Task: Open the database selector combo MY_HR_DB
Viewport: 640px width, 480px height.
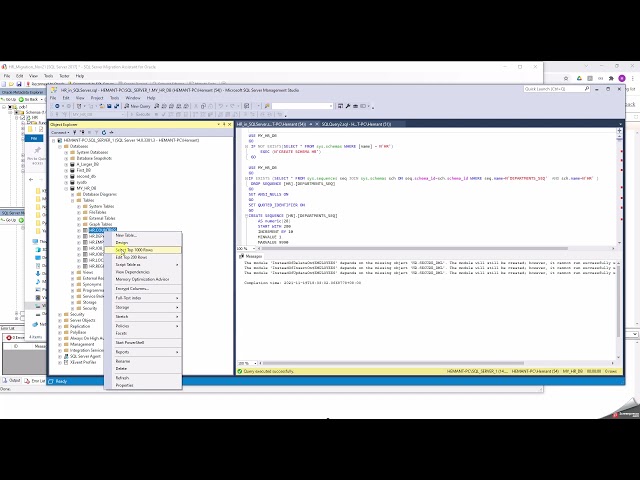Action: pos(98,115)
